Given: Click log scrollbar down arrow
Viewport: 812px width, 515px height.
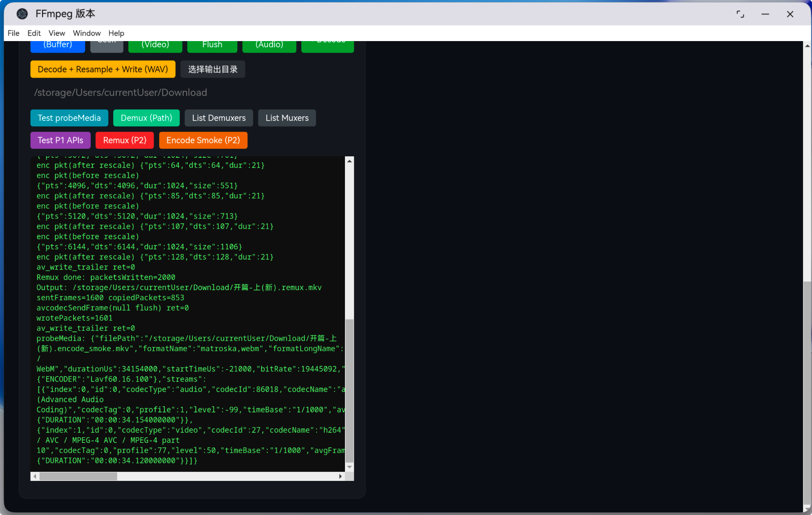Looking at the screenshot, I should (349, 467).
